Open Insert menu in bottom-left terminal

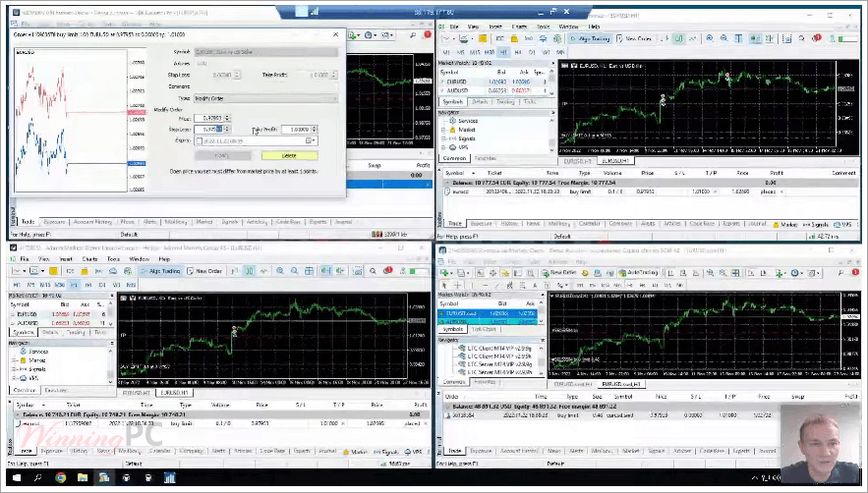[66, 259]
